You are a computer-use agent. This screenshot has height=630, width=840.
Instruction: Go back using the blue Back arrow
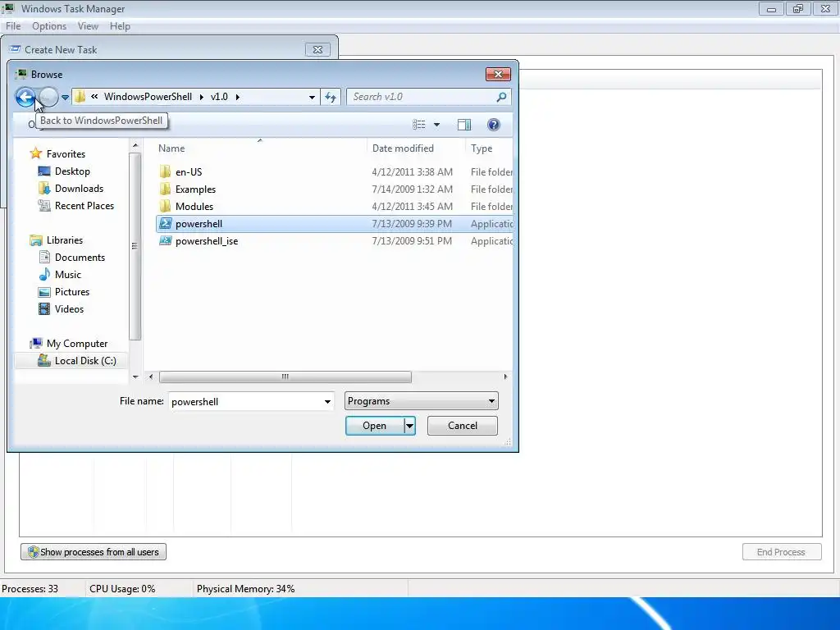[25, 97]
